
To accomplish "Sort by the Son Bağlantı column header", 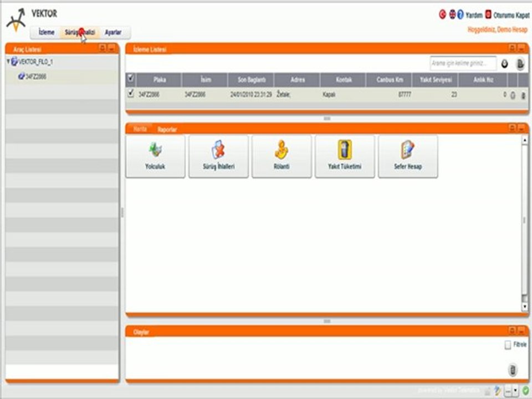I will (x=252, y=80).
